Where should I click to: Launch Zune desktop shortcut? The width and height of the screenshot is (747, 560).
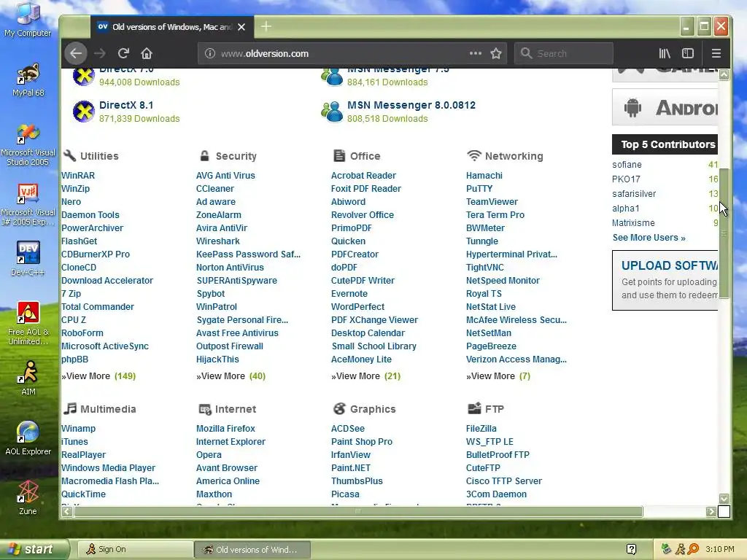click(x=28, y=497)
